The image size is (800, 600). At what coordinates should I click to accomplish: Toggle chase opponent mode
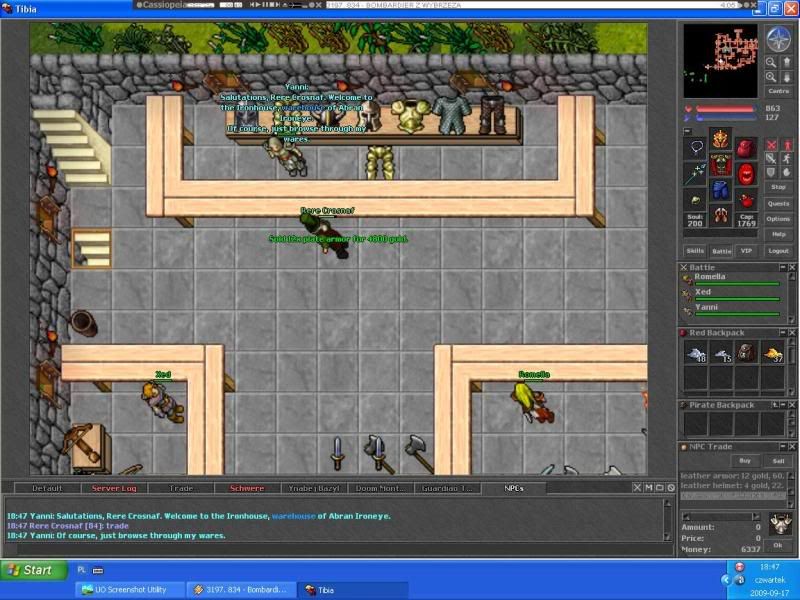click(x=787, y=159)
